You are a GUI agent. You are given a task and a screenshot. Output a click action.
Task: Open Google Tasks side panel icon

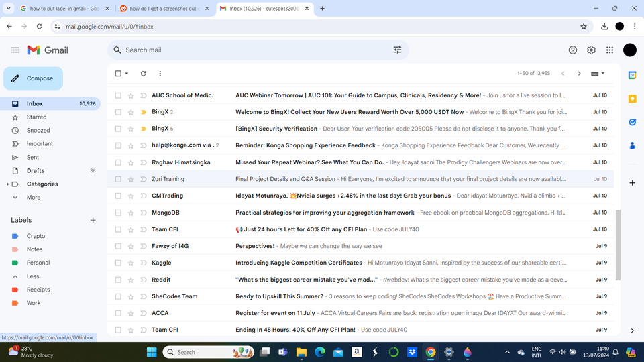click(x=633, y=122)
